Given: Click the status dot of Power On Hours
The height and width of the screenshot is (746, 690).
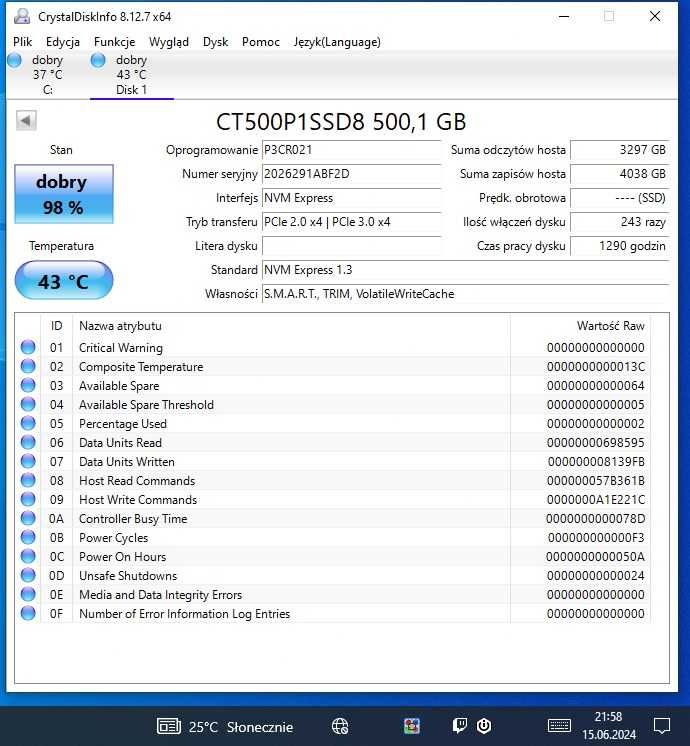Looking at the screenshot, I should tap(28, 557).
